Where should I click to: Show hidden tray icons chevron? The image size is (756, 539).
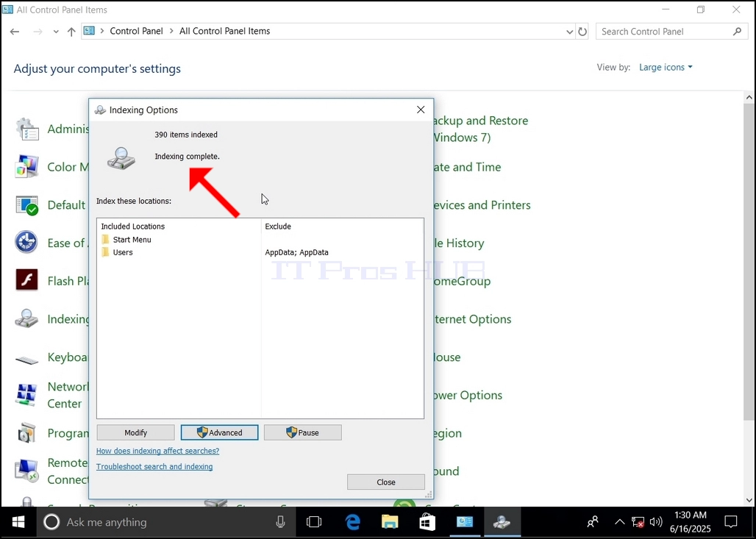click(x=619, y=522)
